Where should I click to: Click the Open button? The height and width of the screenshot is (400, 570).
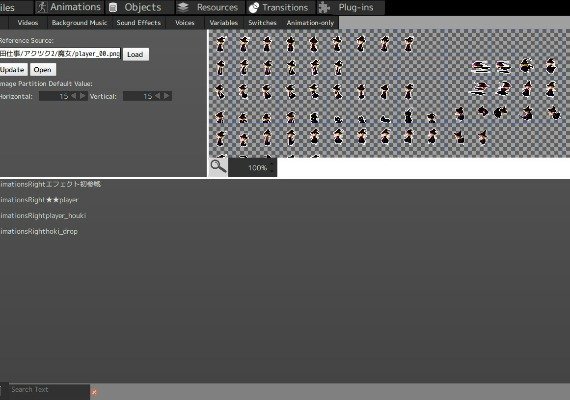point(43,69)
